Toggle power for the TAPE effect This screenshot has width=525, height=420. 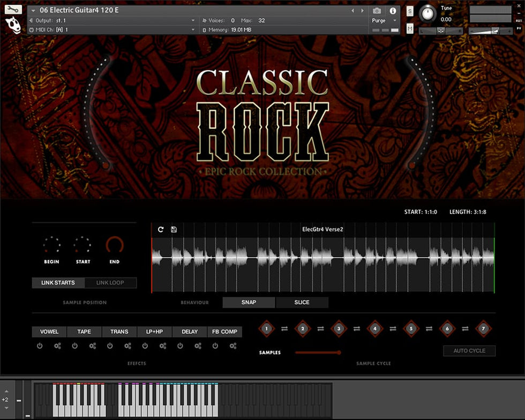click(x=75, y=346)
